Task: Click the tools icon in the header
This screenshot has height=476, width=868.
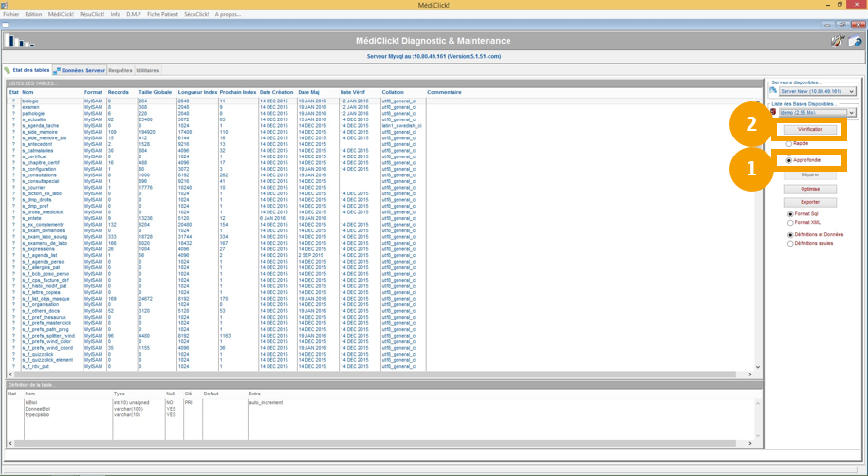Action: point(837,42)
